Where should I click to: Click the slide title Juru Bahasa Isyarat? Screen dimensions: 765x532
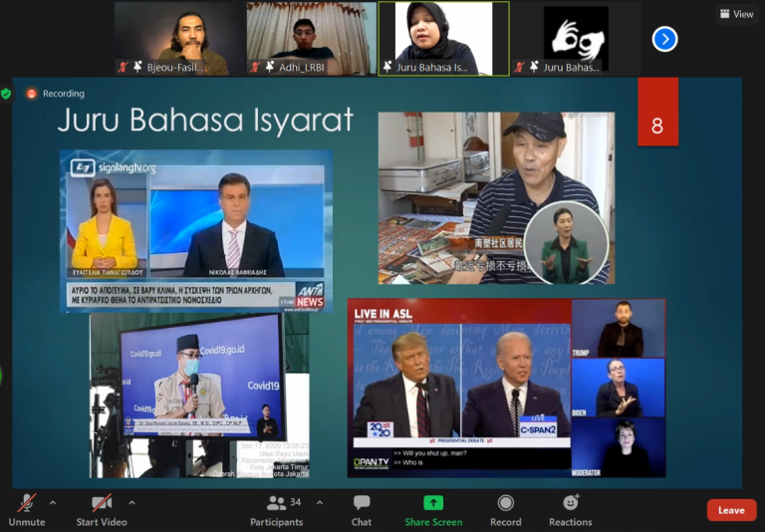205,121
